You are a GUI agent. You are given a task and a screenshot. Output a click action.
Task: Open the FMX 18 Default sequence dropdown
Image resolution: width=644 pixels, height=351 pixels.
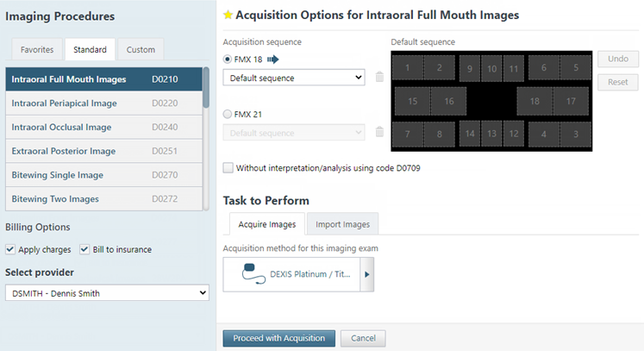coord(294,78)
